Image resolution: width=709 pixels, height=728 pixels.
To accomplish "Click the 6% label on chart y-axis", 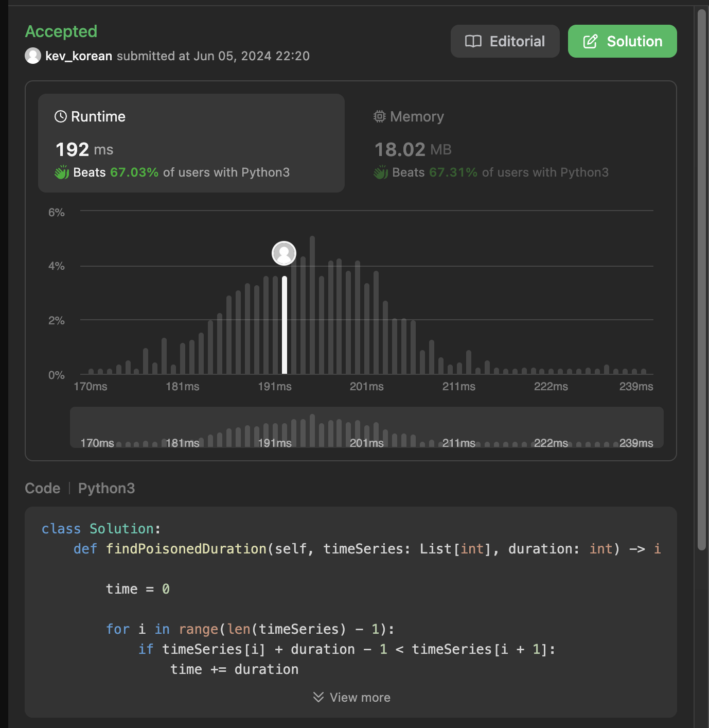I will [x=57, y=213].
